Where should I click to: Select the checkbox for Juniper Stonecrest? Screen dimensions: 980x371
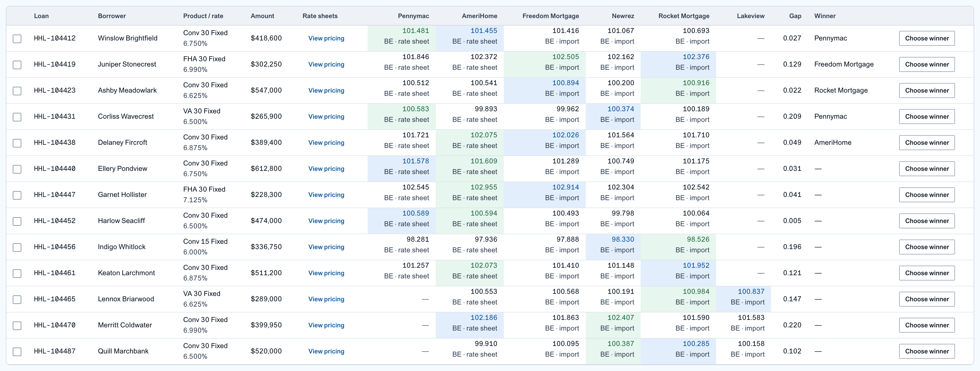(17, 65)
